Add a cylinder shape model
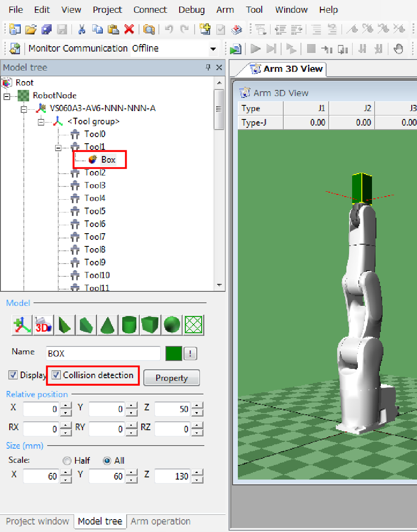The height and width of the screenshot is (532, 417). [128, 325]
